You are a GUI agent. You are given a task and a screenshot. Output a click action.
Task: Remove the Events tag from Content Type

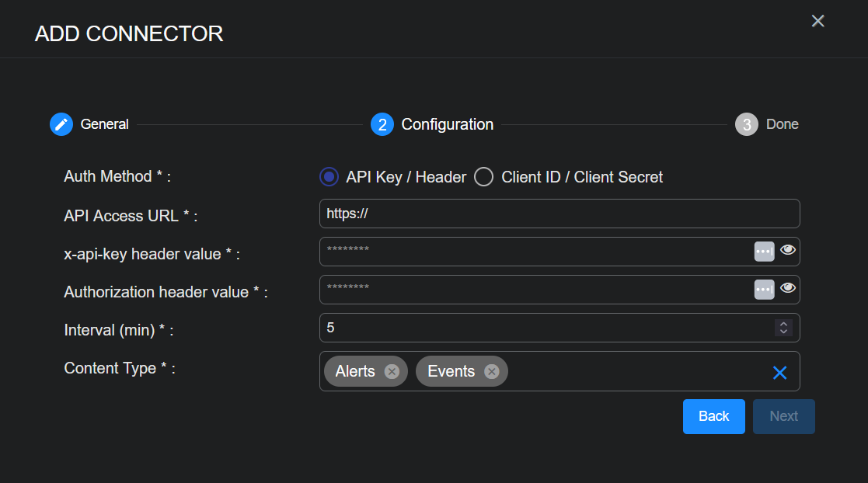pos(491,371)
